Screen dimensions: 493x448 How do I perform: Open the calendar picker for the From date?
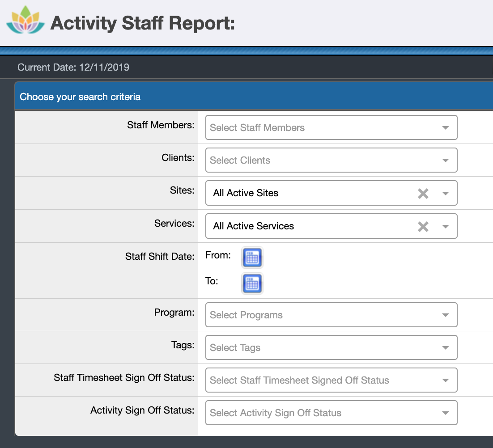click(x=252, y=257)
